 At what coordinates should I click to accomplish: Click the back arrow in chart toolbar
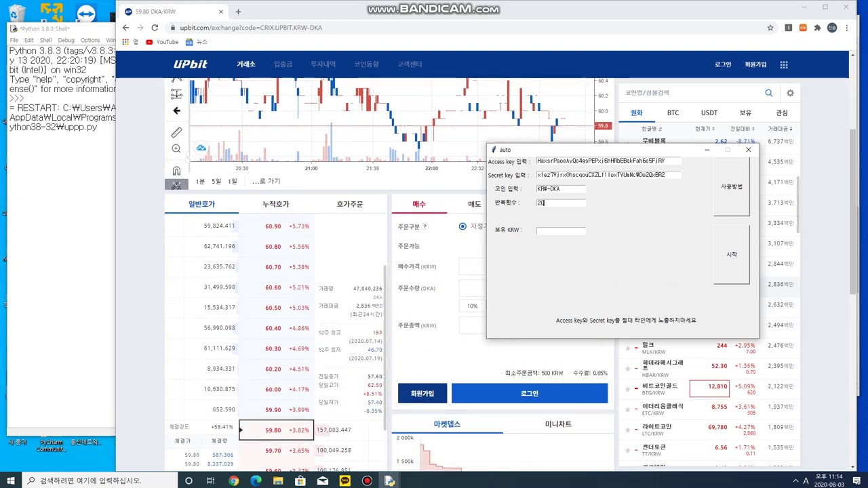[176, 110]
